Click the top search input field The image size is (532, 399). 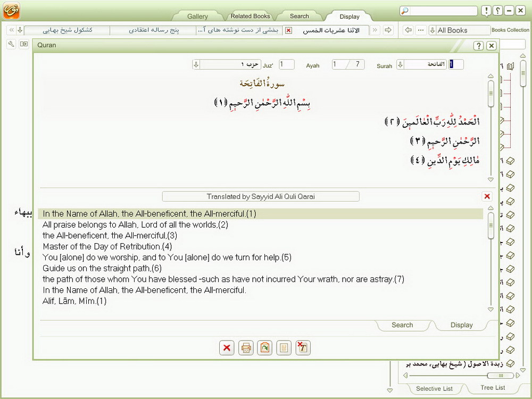pos(443,11)
